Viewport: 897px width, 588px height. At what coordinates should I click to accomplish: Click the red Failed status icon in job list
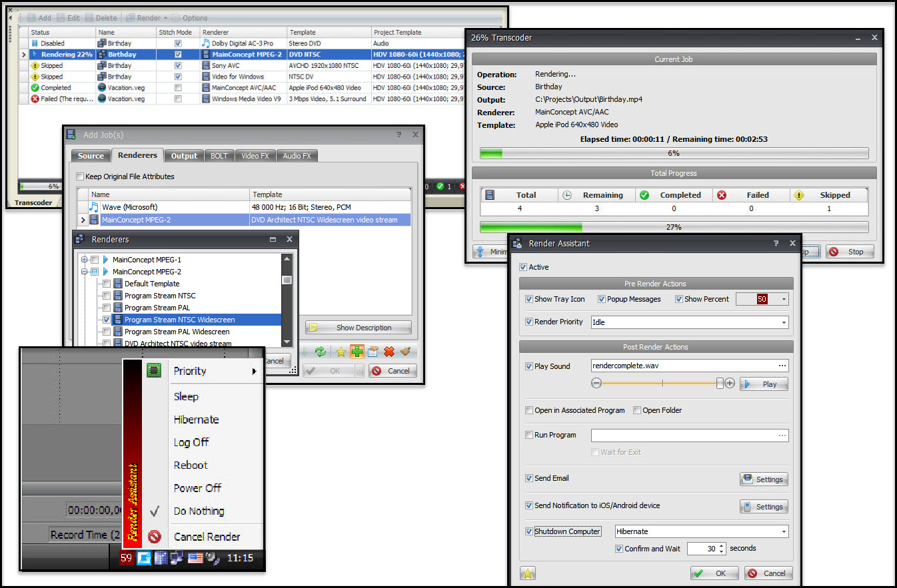[x=35, y=99]
